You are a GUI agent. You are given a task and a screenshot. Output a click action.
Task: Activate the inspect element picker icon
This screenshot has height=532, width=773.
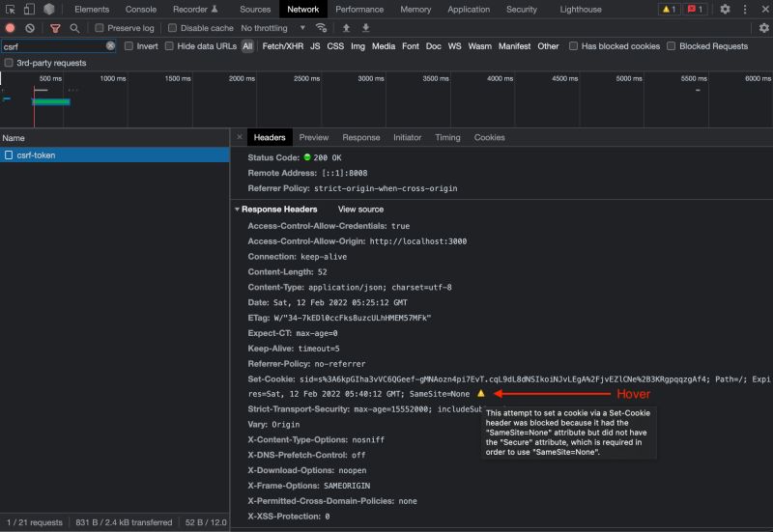pos(11,9)
